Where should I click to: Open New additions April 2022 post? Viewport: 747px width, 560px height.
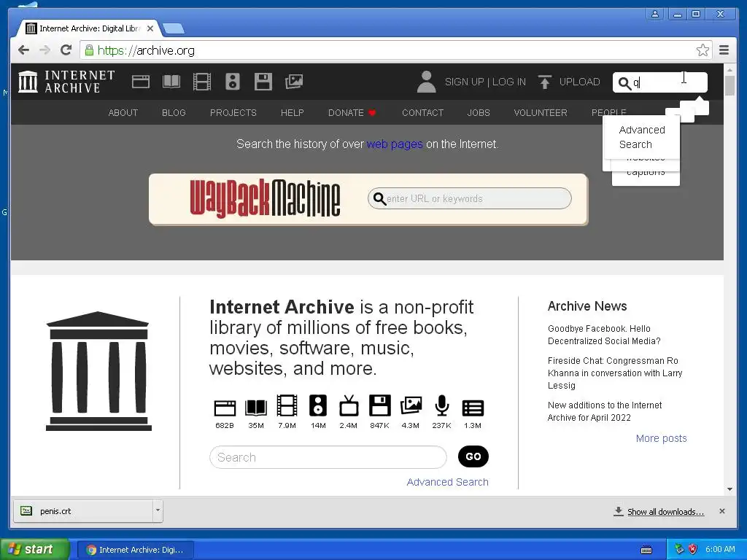605,411
